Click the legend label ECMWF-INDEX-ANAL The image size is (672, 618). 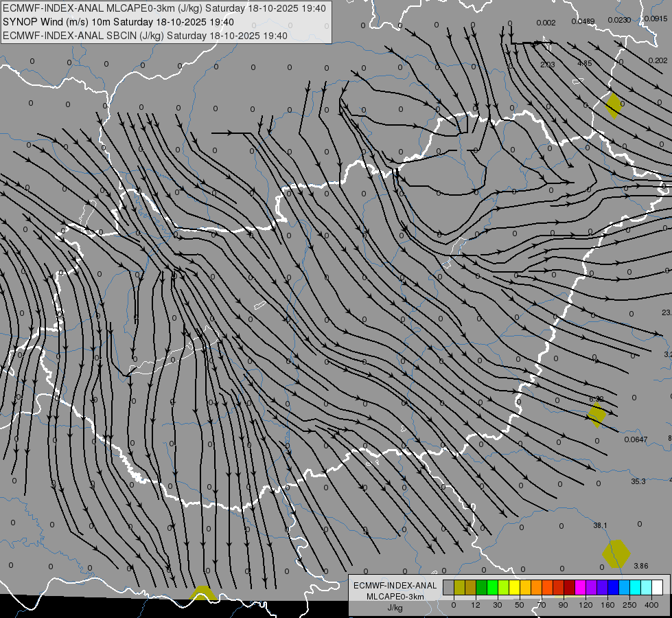pyautogui.click(x=395, y=586)
